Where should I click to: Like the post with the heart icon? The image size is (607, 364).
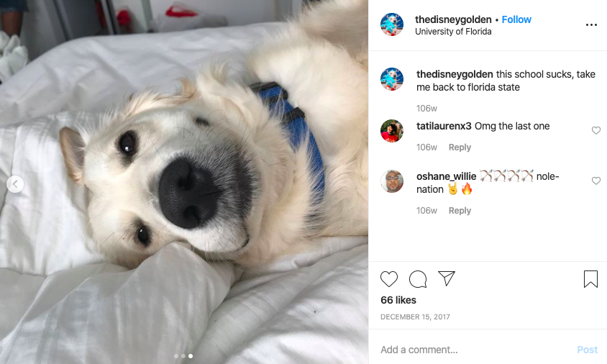(388, 279)
